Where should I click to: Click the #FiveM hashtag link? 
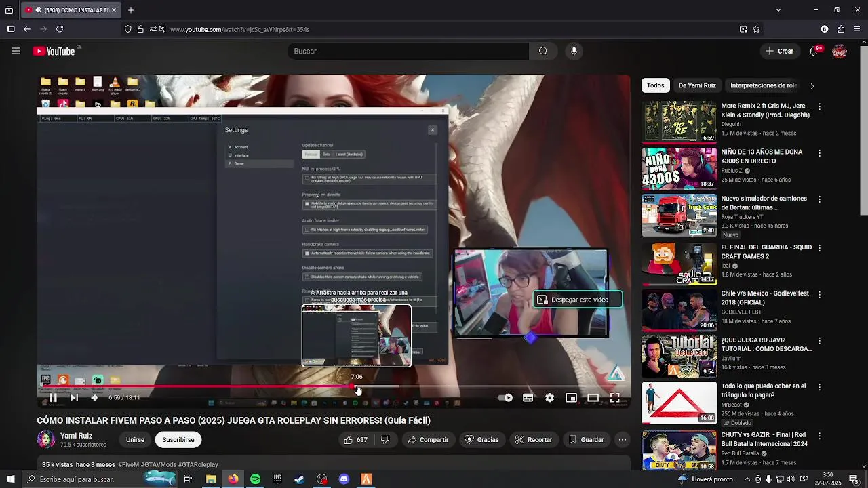coord(128,465)
